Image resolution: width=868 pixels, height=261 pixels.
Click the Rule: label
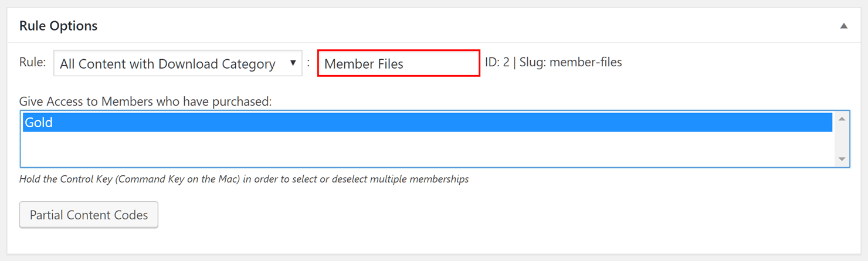click(x=32, y=62)
